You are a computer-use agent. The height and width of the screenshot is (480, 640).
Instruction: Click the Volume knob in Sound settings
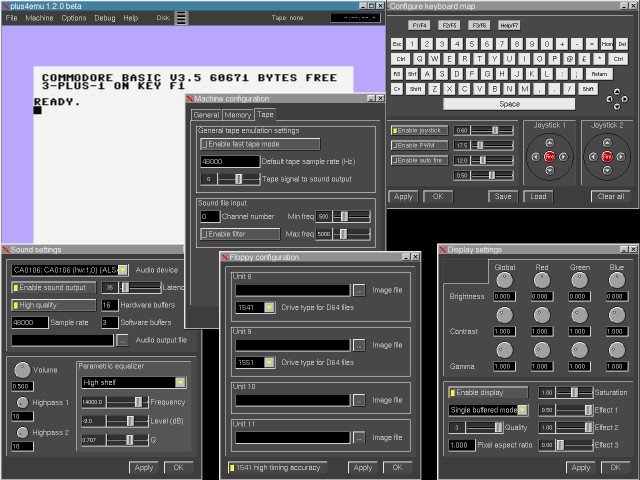point(22,370)
